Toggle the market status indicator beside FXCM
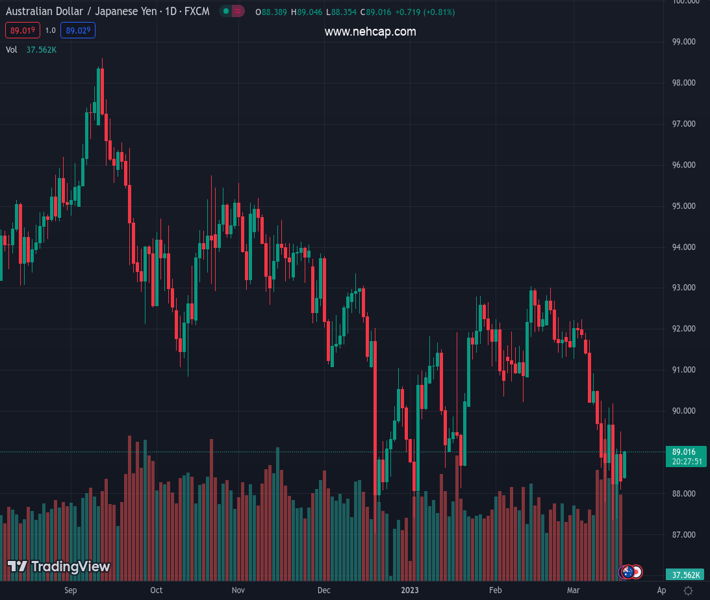710x600 pixels. pyautogui.click(x=232, y=12)
